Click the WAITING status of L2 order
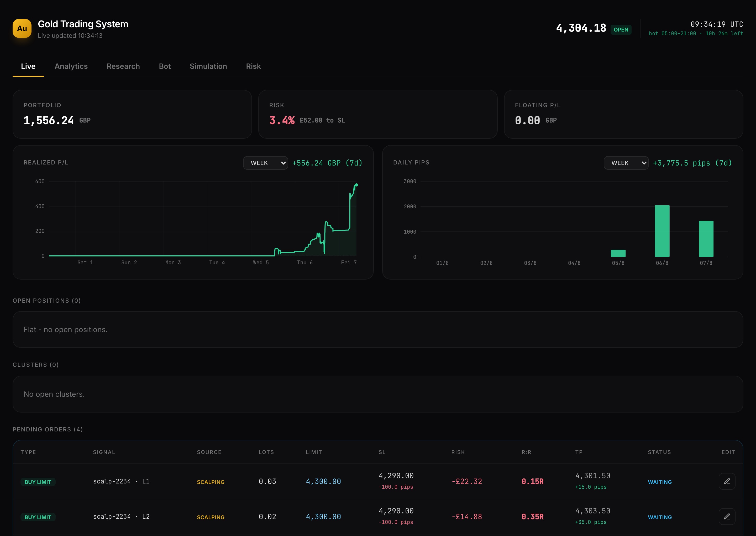Viewport: 756px width, 536px height. pos(660,518)
